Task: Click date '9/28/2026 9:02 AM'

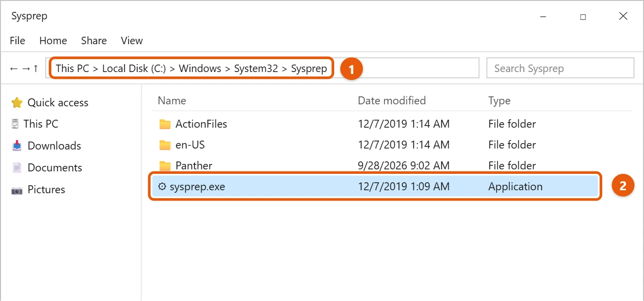Action: 404,165
